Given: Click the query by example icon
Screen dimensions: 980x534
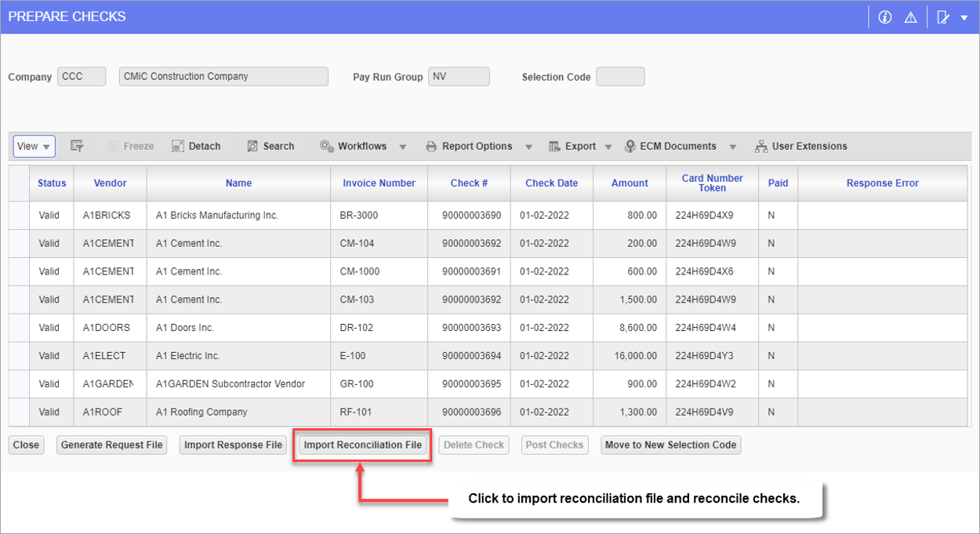Looking at the screenshot, I should pos(77,146).
